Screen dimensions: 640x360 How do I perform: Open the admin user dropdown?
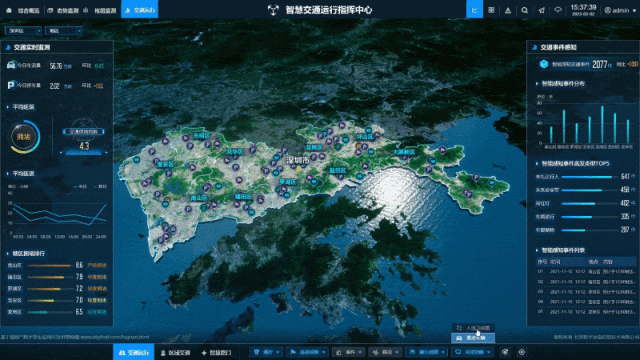[620, 10]
